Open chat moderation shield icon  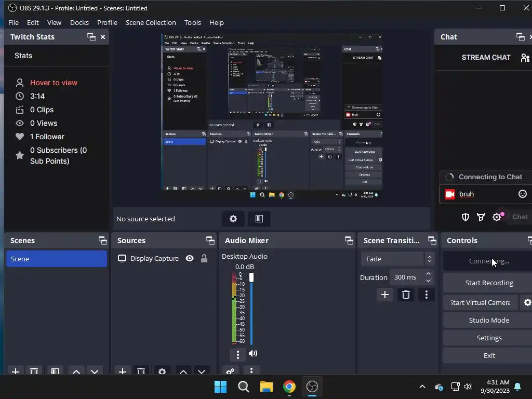click(465, 217)
